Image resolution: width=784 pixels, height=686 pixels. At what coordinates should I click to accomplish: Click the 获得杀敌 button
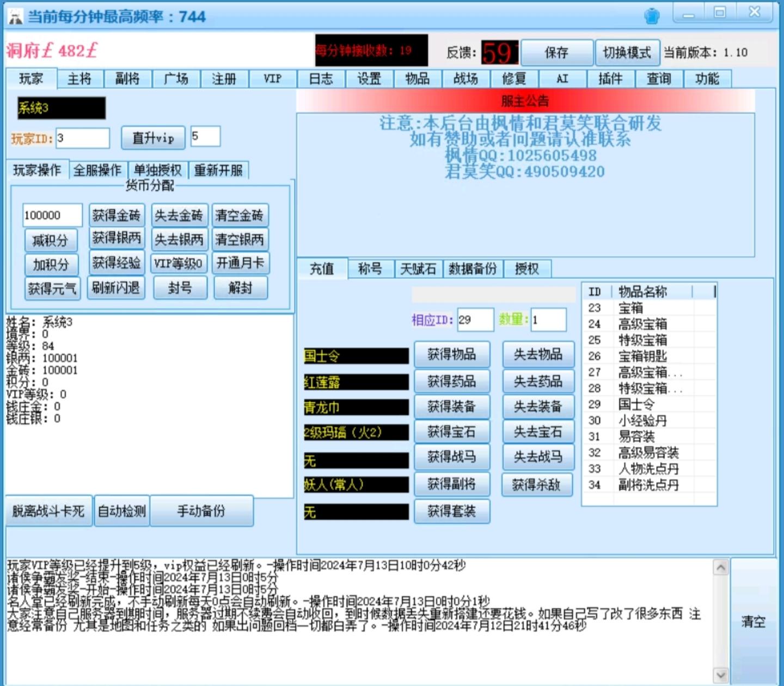pyautogui.click(x=537, y=485)
